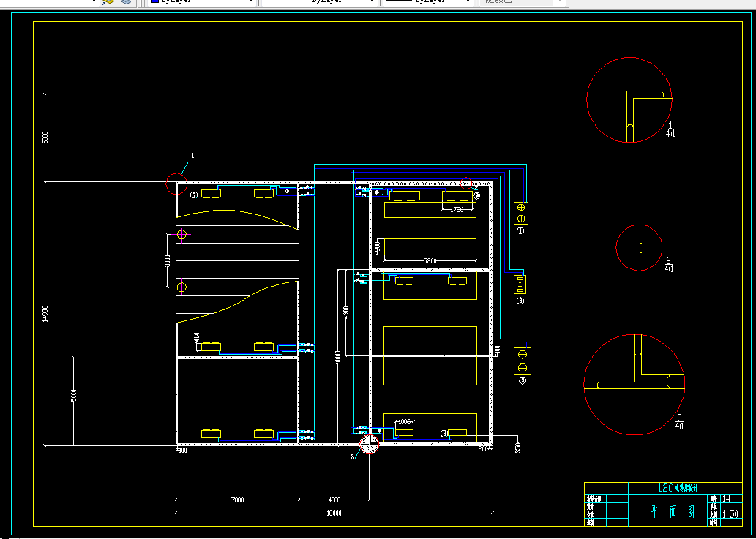Select the yellow condenser unit above label ②
Image resolution: width=756 pixels, height=539 pixels.
520,284
